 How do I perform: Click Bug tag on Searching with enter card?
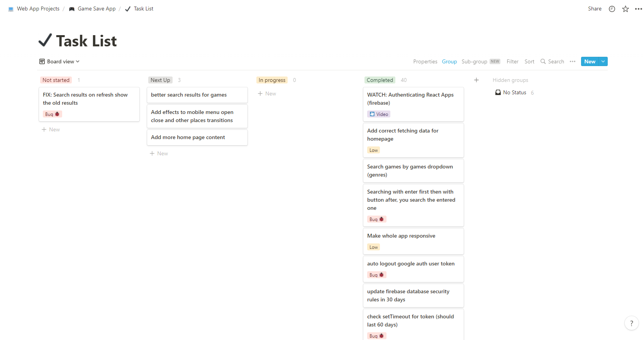click(377, 219)
